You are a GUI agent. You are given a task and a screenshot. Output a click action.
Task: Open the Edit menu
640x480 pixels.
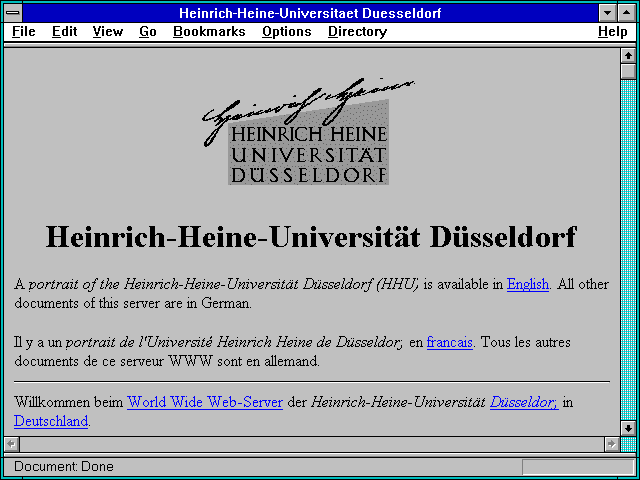[64, 32]
